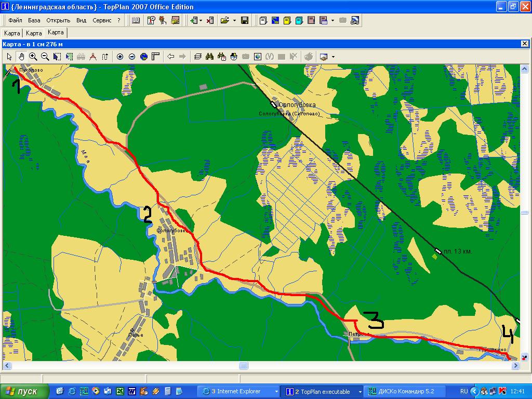Click the globe full-map view icon
This screenshot has width=532, height=399.
point(144,57)
